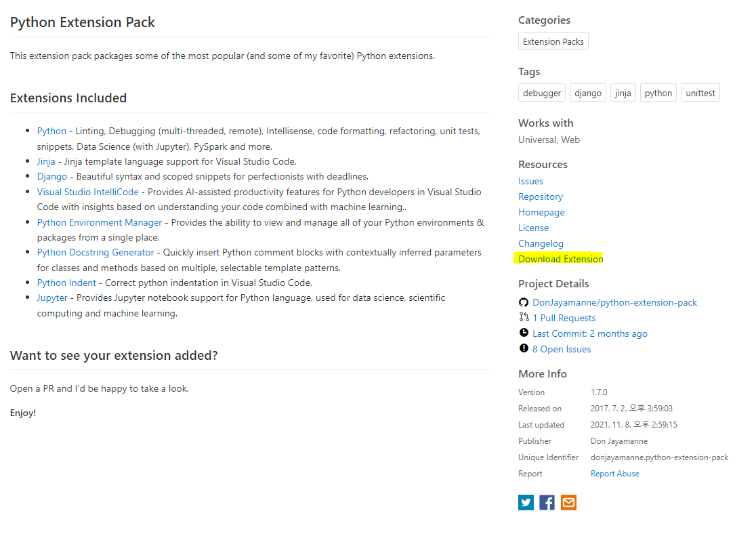
Task: Click the Extensions Included heading
Action: click(x=68, y=98)
